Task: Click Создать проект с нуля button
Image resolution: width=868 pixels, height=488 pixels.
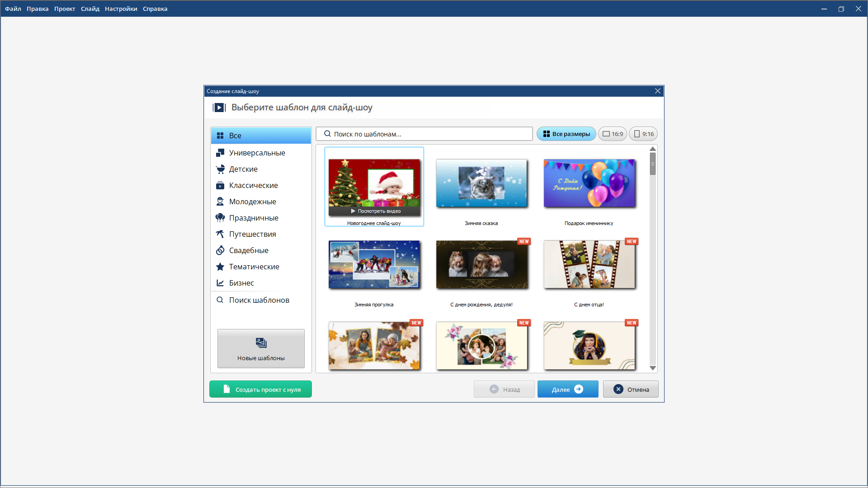Action: (260, 389)
